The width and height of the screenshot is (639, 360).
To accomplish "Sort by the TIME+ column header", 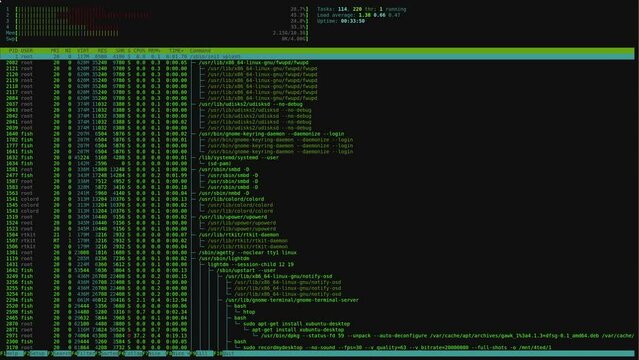I will (x=176, y=51).
